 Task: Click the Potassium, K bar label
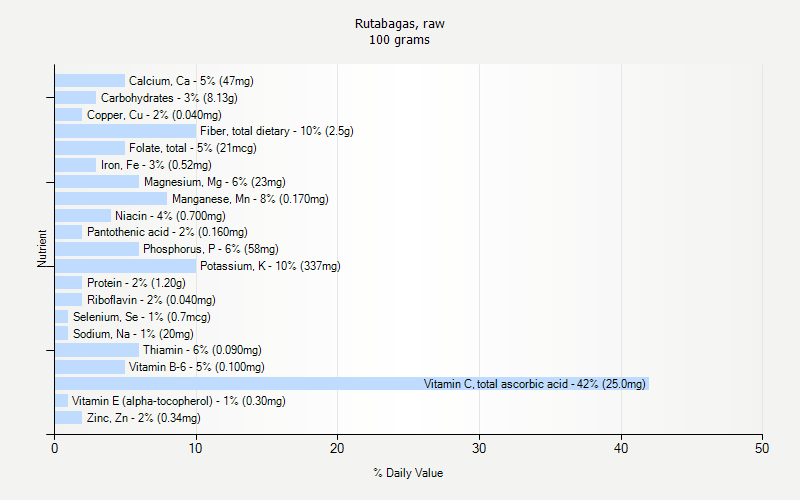pos(270,266)
